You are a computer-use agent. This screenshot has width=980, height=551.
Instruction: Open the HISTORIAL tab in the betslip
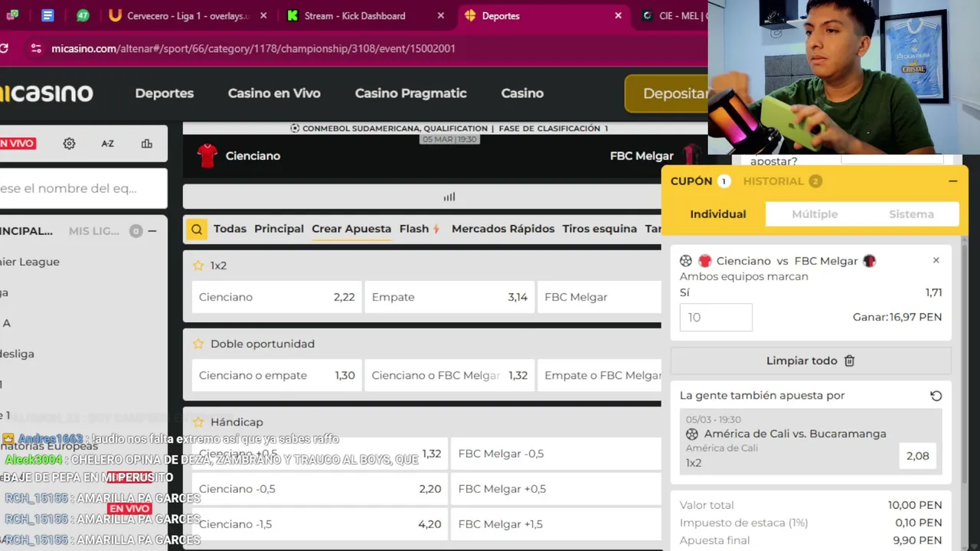point(782,181)
